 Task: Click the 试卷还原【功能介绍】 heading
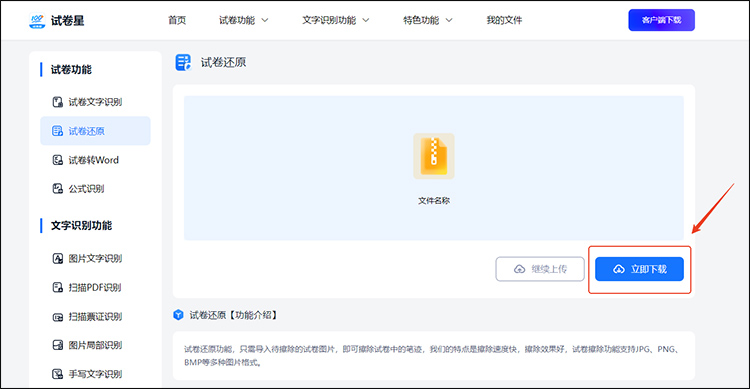pyautogui.click(x=233, y=315)
